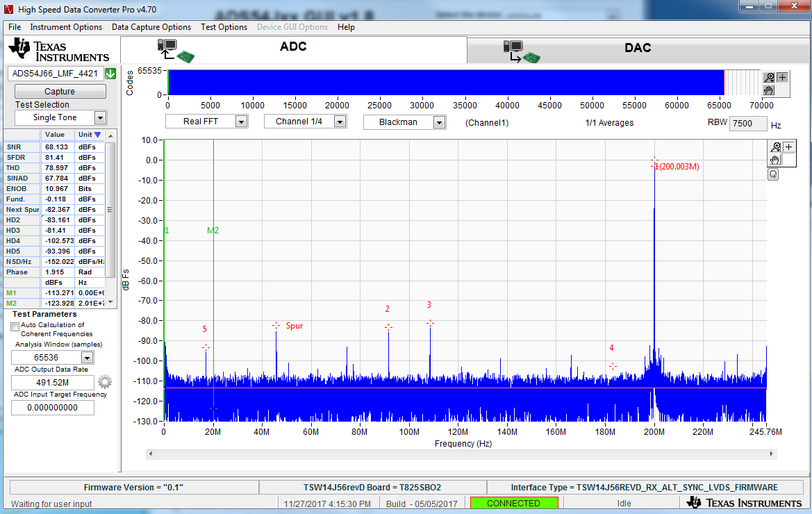Image resolution: width=812 pixels, height=514 pixels.
Task: Click the Spur marker on the FFT plot
Action: click(276, 326)
